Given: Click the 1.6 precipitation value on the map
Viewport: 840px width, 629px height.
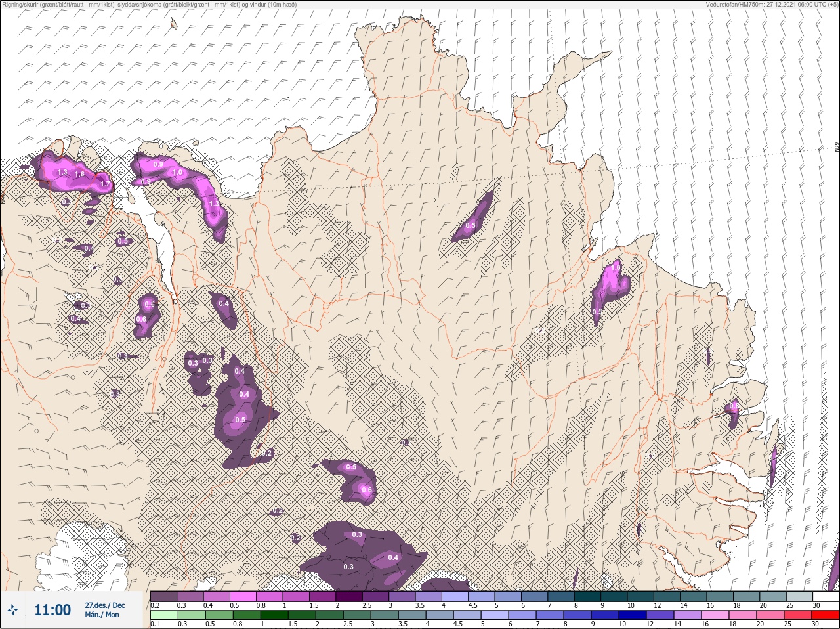Looking at the screenshot, I should [x=79, y=175].
